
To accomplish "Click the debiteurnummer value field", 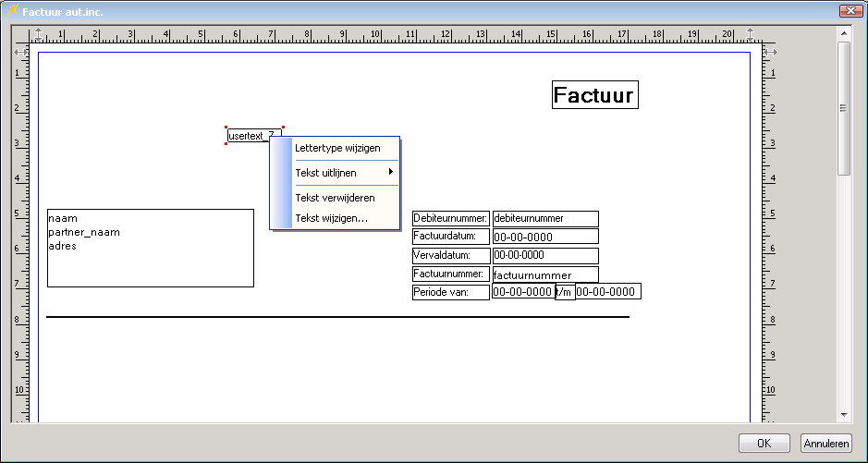I will click(545, 219).
